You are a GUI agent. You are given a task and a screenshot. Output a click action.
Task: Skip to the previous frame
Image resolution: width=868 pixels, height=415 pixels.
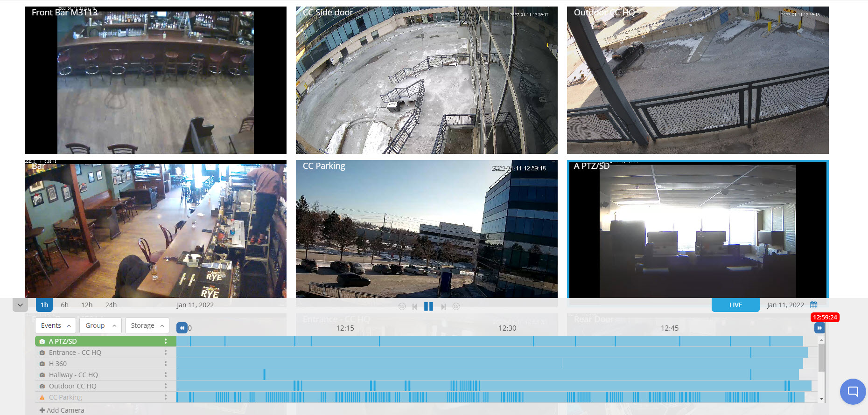414,306
